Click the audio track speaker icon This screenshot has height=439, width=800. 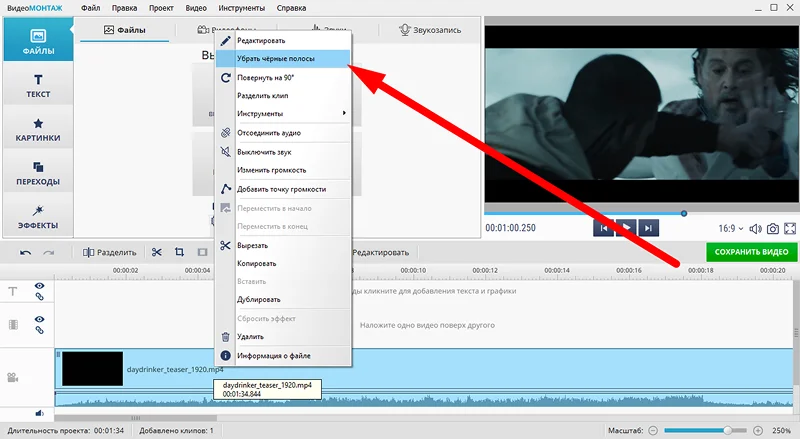(40, 413)
